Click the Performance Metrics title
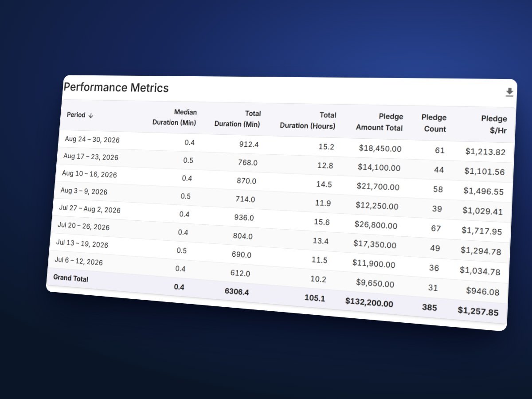This screenshot has height=399, width=532. [x=116, y=87]
